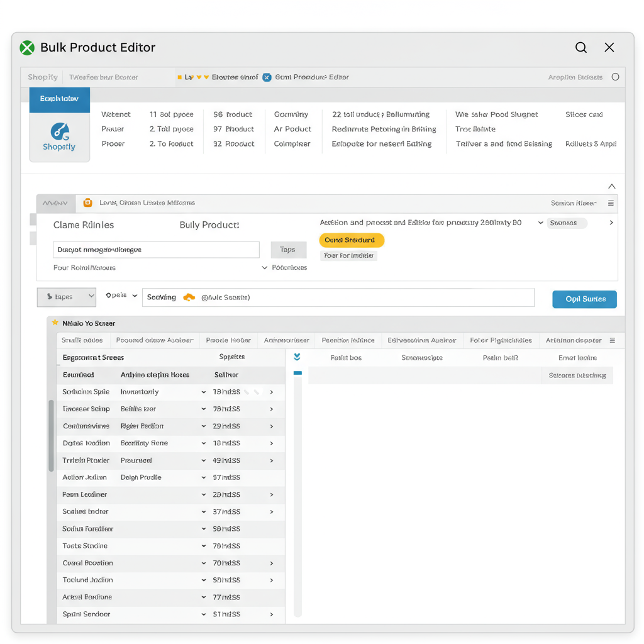This screenshot has height=644, width=644.
Task: Click the blue double-chevron icon in right pane
Action: click(297, 357)
